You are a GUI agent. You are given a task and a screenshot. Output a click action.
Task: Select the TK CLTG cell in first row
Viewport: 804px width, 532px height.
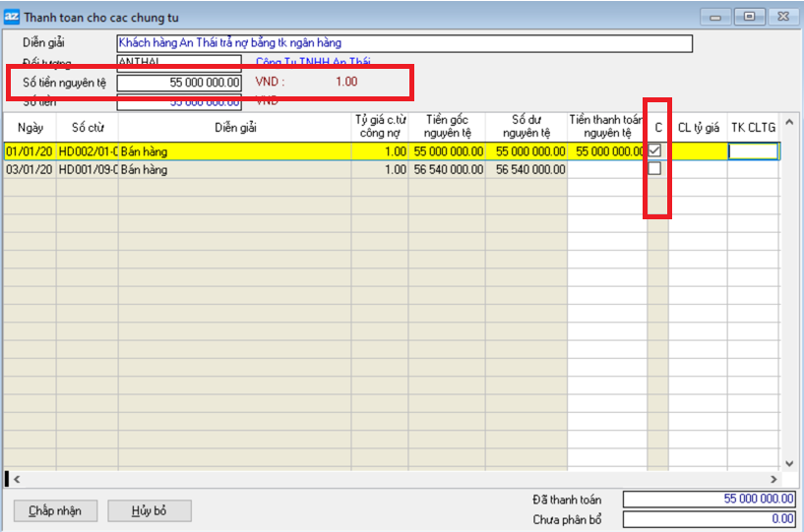(x=753, y=151)
